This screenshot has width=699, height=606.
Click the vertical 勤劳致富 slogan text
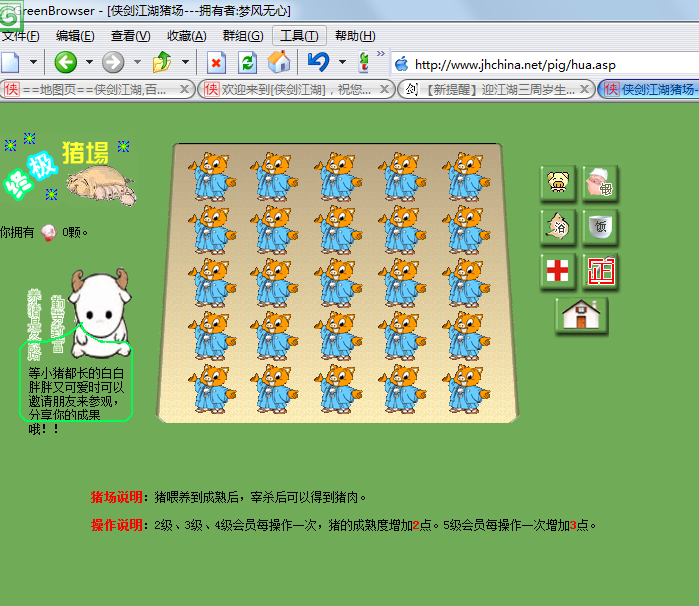[x=58, y=324]
